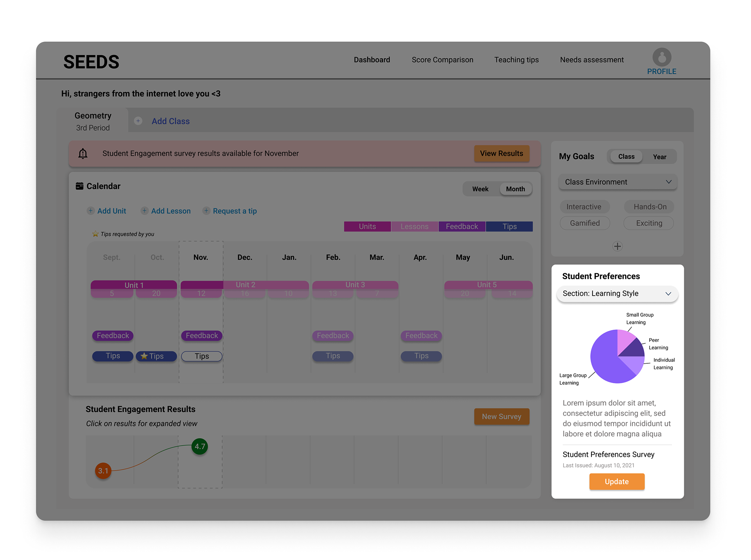Click the Add Class link
751x560 pixels.
(x=171, y=121)
